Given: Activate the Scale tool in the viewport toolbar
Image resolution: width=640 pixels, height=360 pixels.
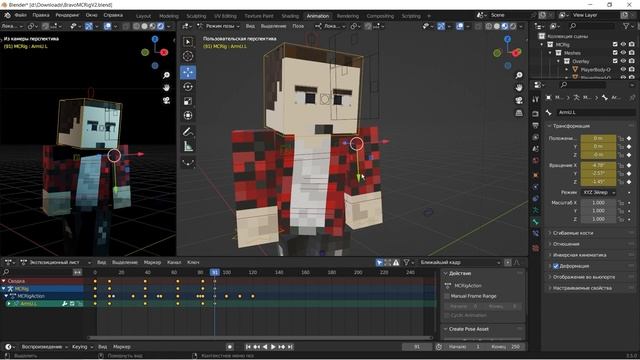Looking at the screenshot, I should [188, 101].
